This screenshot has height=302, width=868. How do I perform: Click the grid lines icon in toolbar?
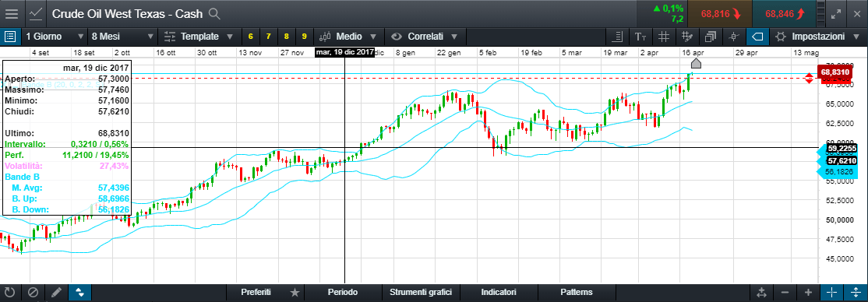pyautogui.click(x=665, y=37)
